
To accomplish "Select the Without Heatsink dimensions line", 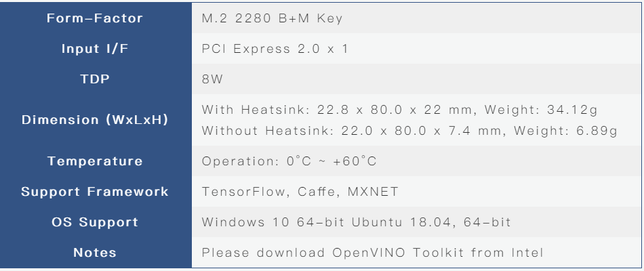I will [409, 131].
